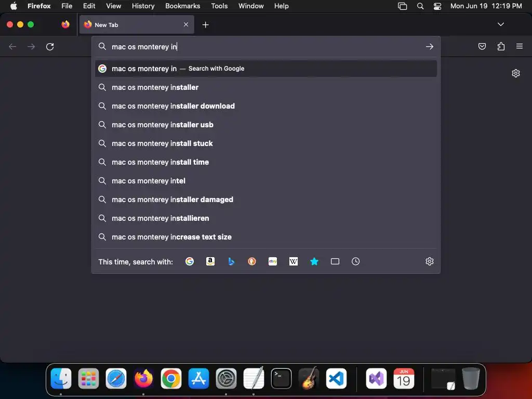Click the date and time in menu bar
Image resolution: width=532 pixels, height=399 pixels.
pyautogui.click(x=486, y=6)
